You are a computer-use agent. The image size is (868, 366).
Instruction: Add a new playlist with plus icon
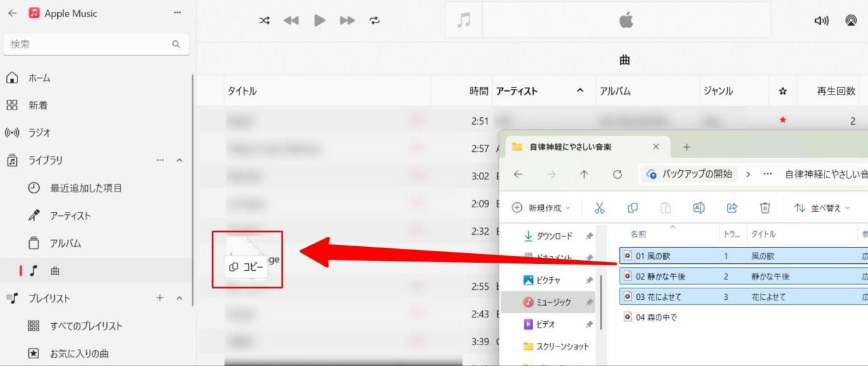[x=160, y=298]
